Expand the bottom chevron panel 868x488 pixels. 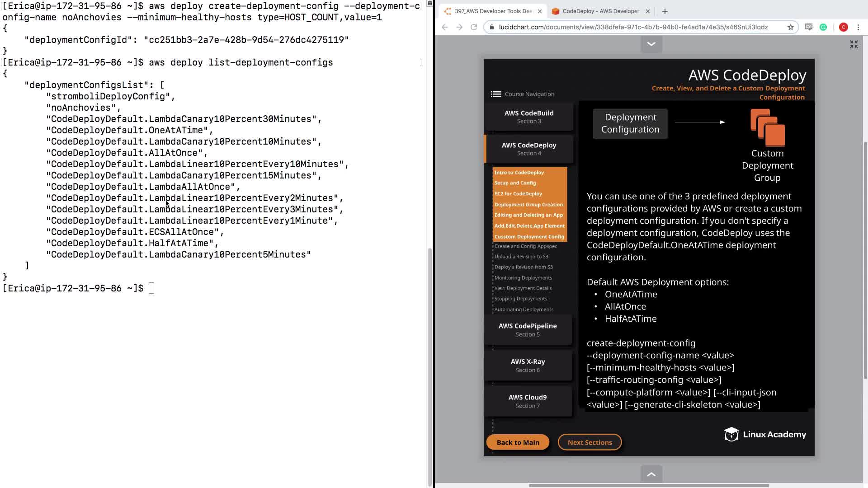click(x=651, y=474)
